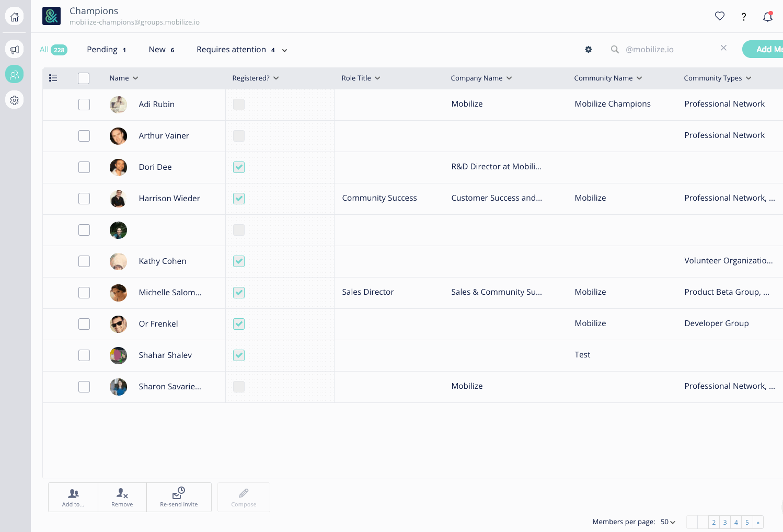
Task: Open Members per page dropdown
Action: click(x=668, y=522)
